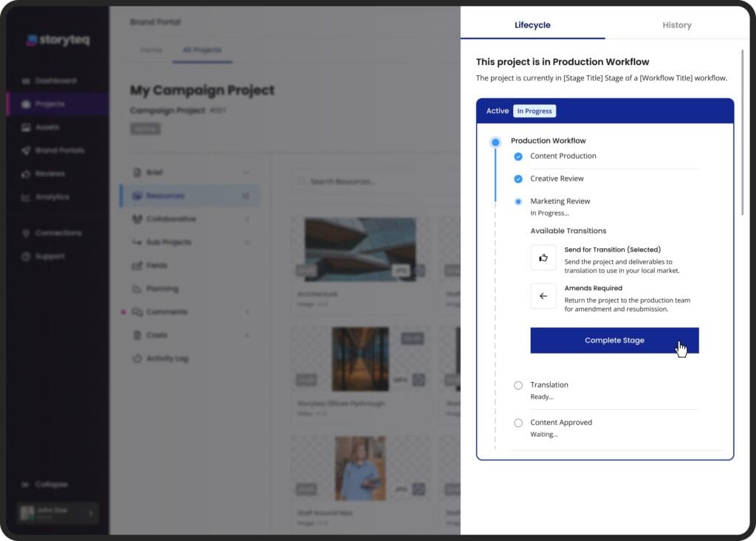The height and width of the screenshot is (541, 756).
Task: Open Brand Portals in the sidebar
Action: (59, 151)
